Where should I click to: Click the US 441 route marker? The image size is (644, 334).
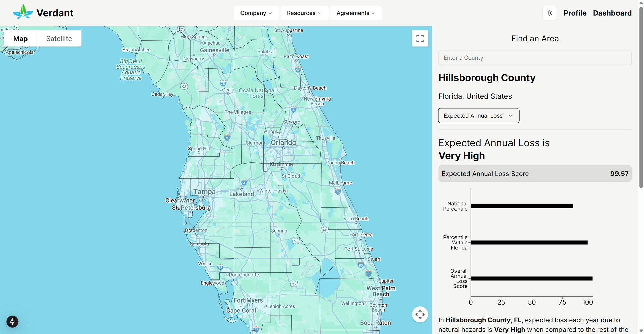[x=325, y=230]
